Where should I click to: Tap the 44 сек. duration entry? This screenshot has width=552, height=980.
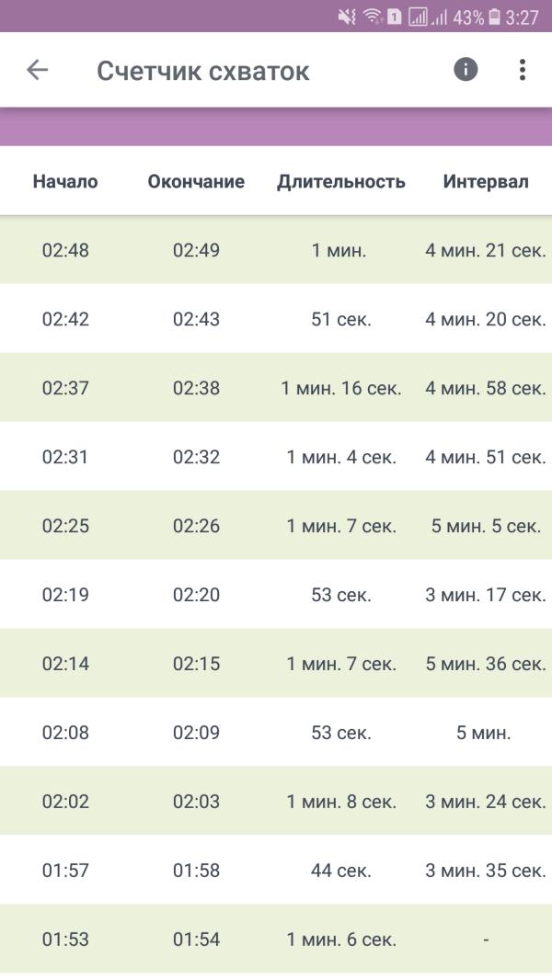pyautogui.click(x=341, y=870)
